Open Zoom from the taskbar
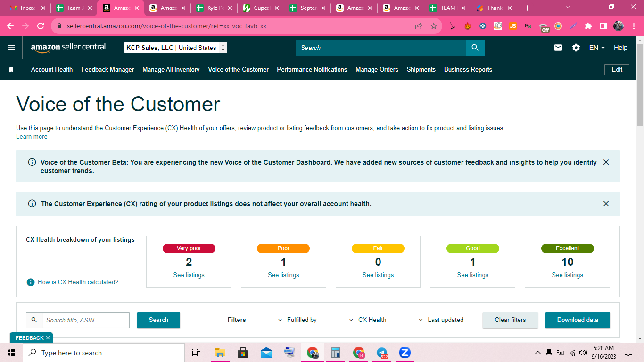This screenshot has height=362, width=644. tap(405, 353)
